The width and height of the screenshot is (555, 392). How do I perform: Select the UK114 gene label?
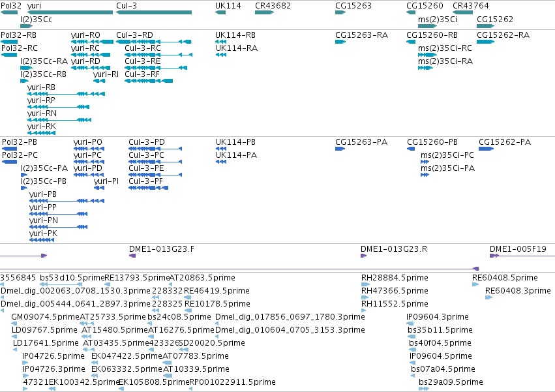point(228,6)
